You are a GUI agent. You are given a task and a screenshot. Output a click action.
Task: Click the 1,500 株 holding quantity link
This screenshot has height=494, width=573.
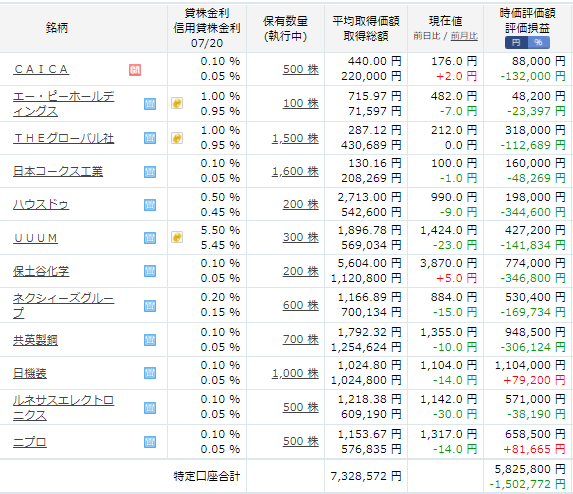tap(295, 138)
